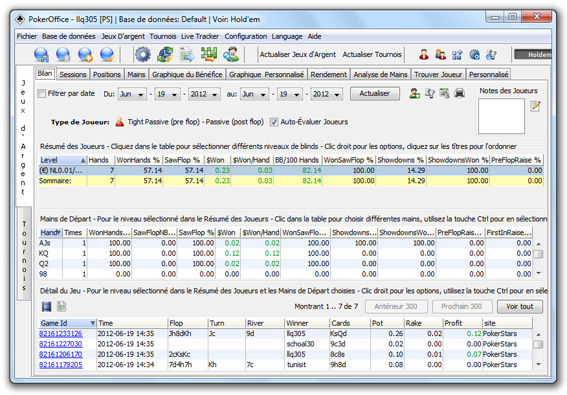
Task: Sort by the Level column header
Action: [x=63, y=160]
